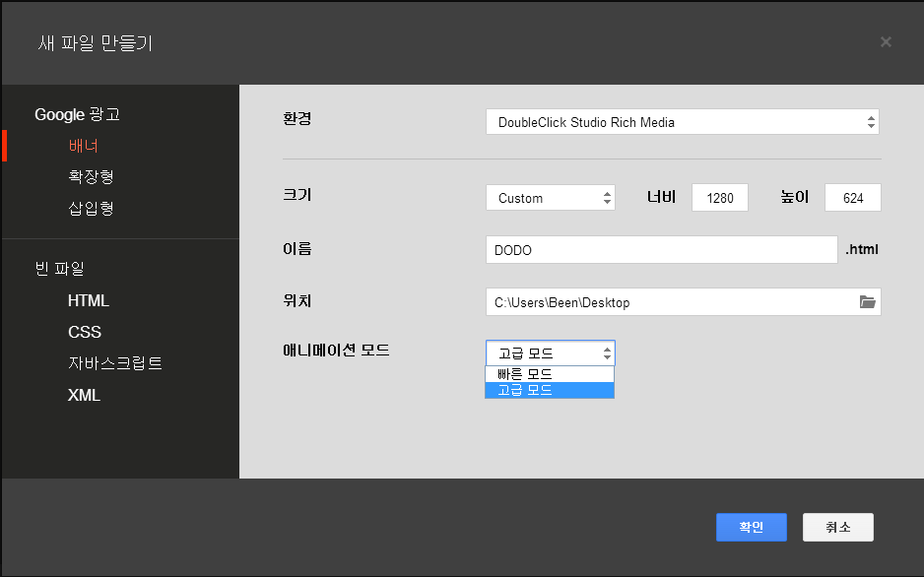Select 빠른 모드 from the dropdown list

(x=549, y=374)
